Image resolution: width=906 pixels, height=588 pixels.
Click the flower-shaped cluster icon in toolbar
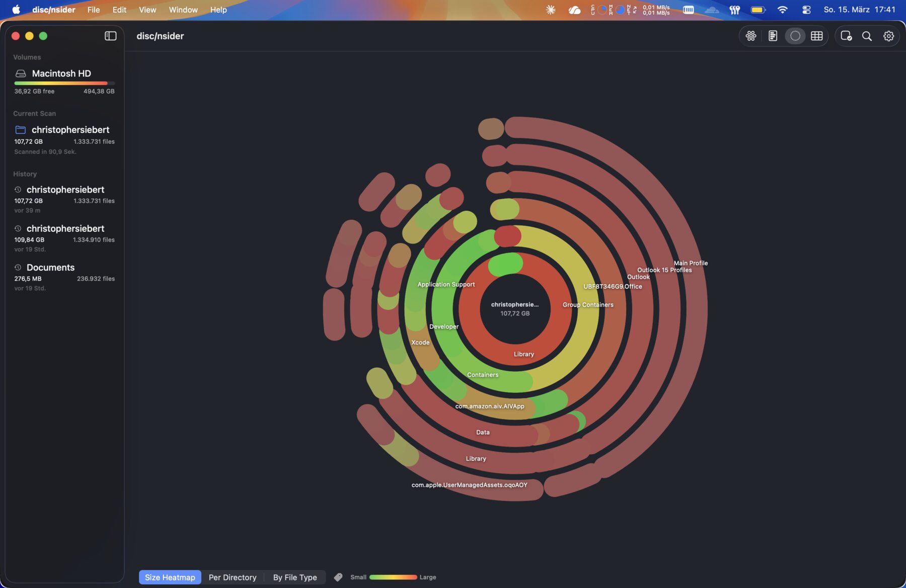pos(750,36)
